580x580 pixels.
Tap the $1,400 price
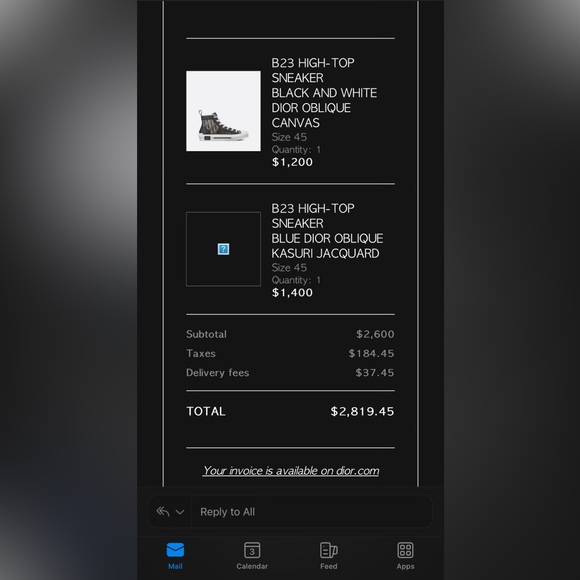click(x=292, y=293)
